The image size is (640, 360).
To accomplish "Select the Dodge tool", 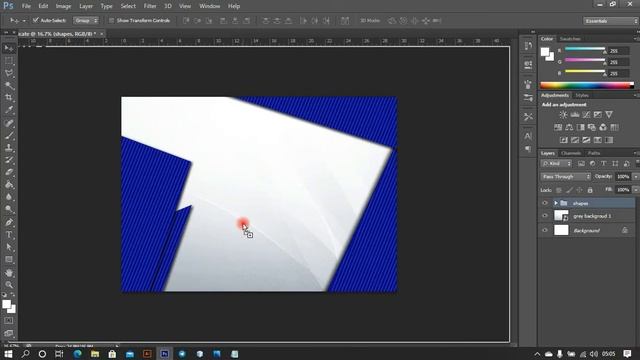I will [9, 209].
